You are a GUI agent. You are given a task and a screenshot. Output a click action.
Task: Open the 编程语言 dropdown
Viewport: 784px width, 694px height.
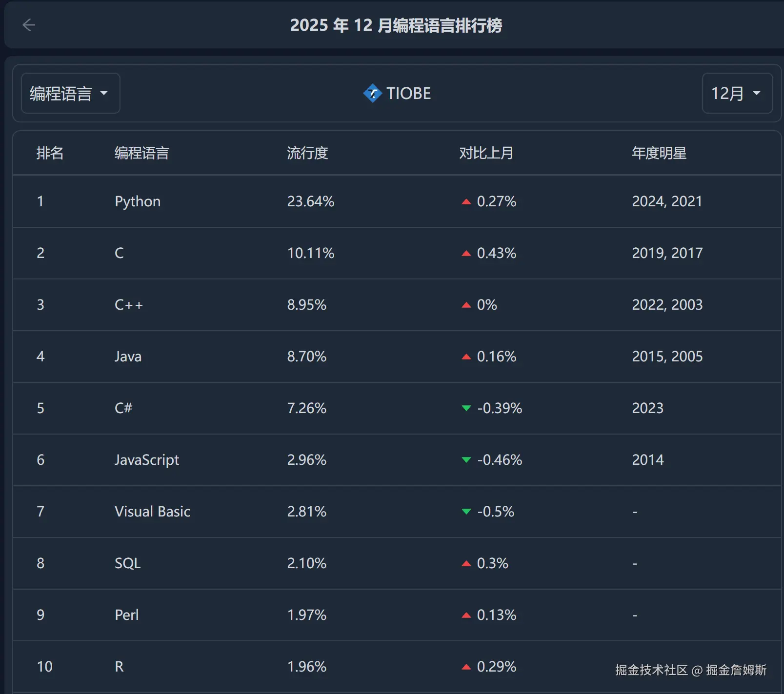[x=71, y=93]
